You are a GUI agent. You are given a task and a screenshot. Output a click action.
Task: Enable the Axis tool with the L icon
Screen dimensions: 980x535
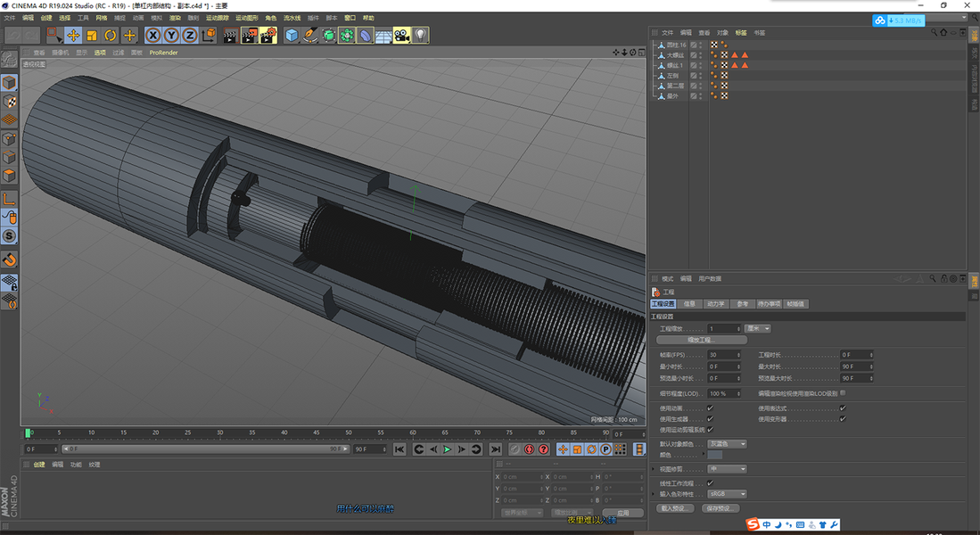coord(10,200)
